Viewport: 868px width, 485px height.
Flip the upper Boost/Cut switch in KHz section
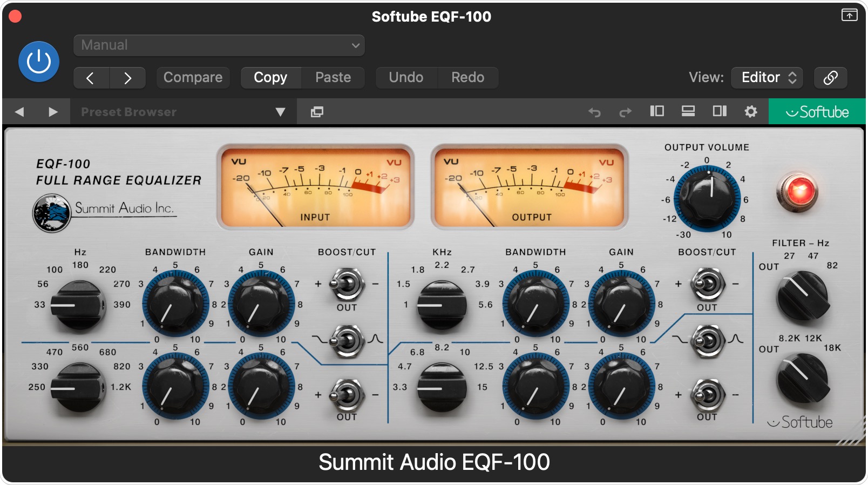707,284
